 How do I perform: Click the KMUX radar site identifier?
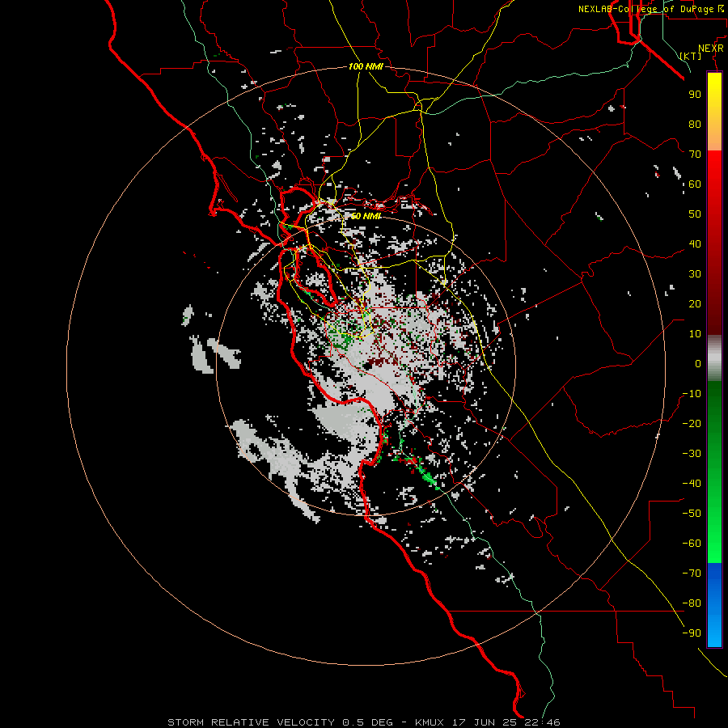430,722
